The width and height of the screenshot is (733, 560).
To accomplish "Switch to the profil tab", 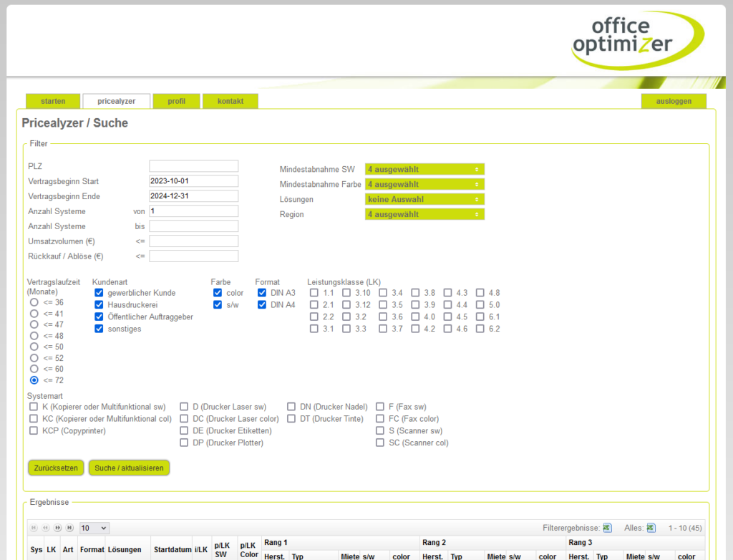I will pyautogui.click(x=176, y=102).
